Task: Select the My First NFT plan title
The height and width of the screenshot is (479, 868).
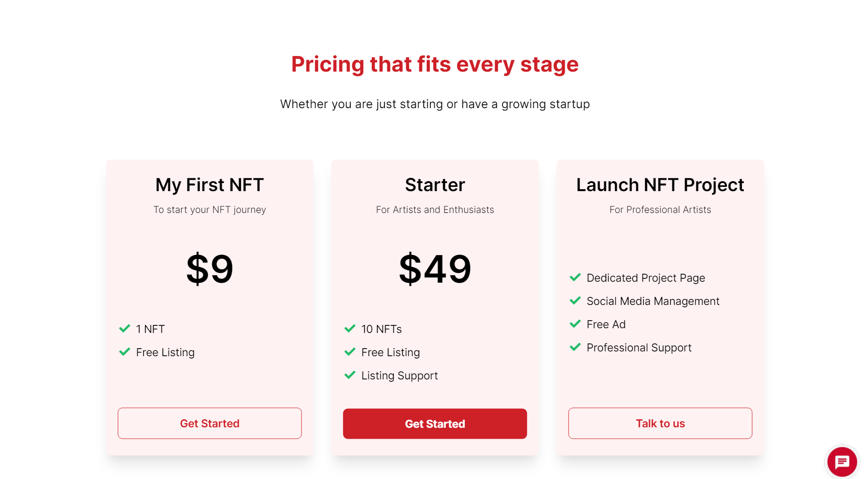Action: (210, 185)
